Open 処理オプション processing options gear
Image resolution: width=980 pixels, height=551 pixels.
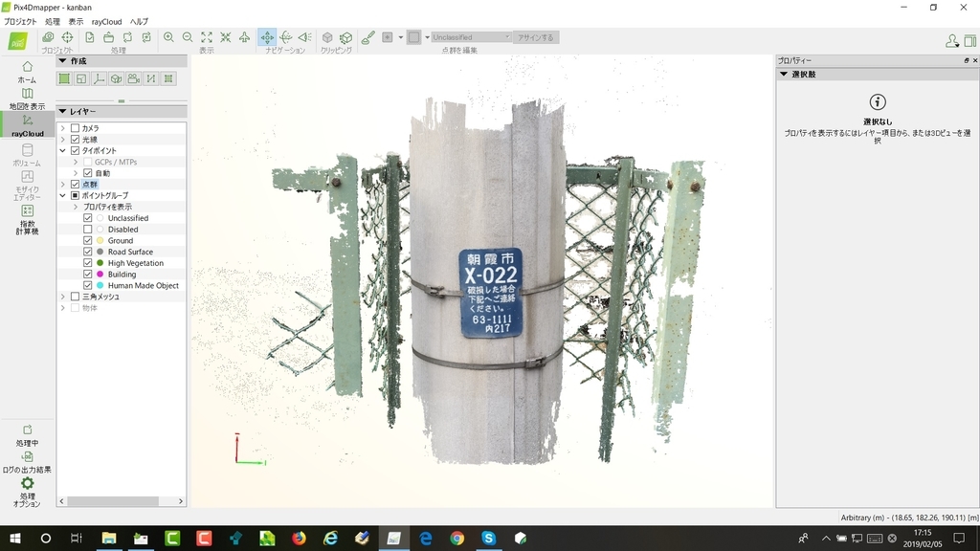coord(27,492)
